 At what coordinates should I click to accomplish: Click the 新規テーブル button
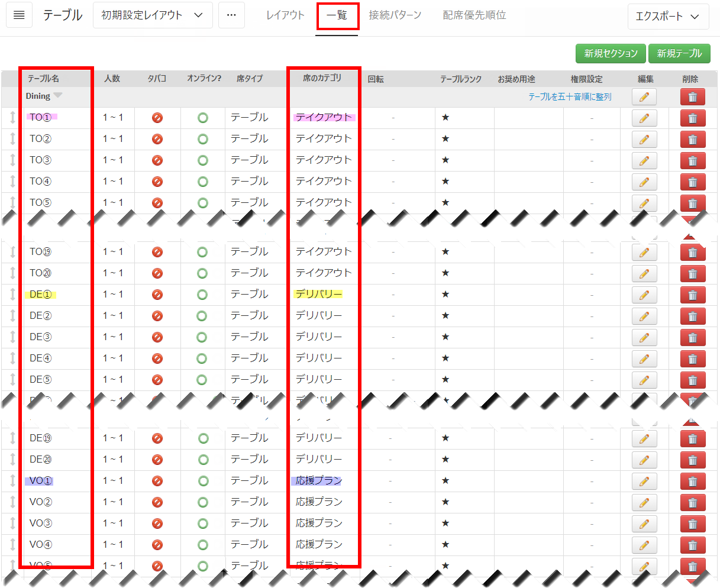(679, 53)
